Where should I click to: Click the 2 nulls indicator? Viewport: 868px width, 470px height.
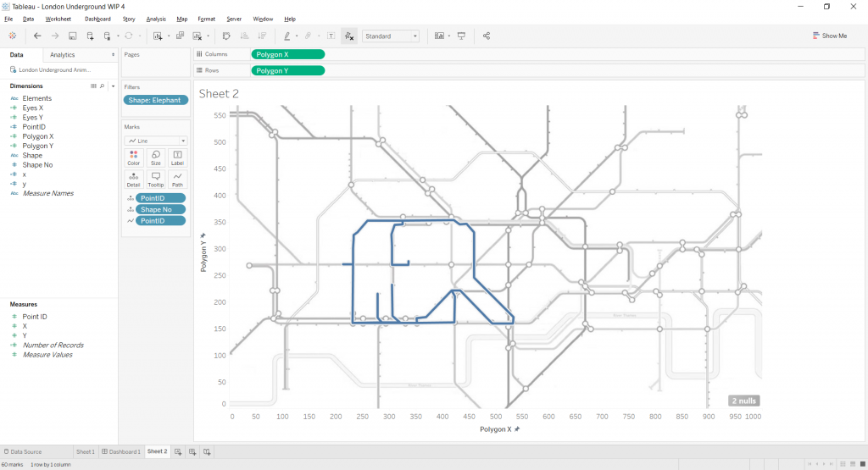tap(743, 401)
